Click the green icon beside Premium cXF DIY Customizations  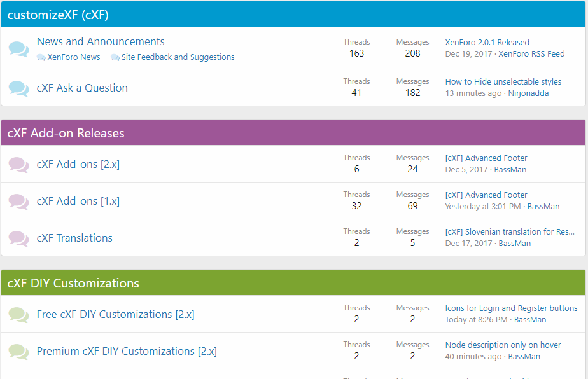pyautogui.click(x=18, y=352)
